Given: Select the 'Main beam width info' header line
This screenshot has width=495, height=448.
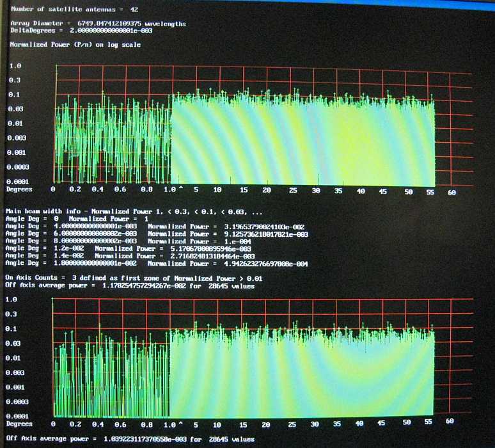Looking at the screenshot, I should tap(134, 211).
